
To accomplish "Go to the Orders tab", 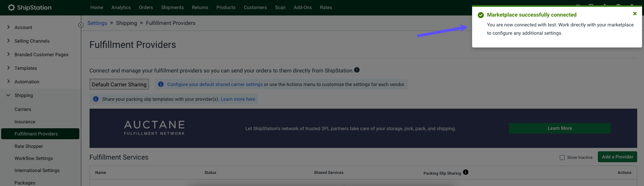I will click(146, 8).
